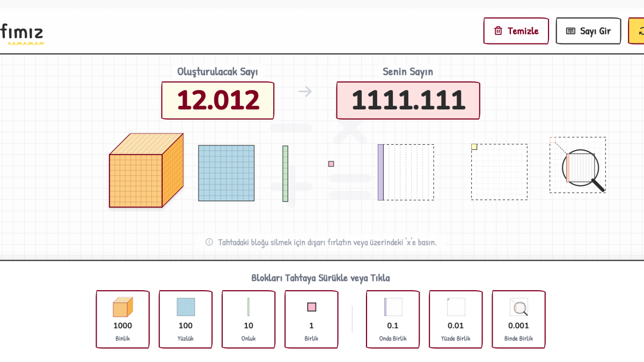Select the magnifier thousandth block on the board

(x=577, y=165)
